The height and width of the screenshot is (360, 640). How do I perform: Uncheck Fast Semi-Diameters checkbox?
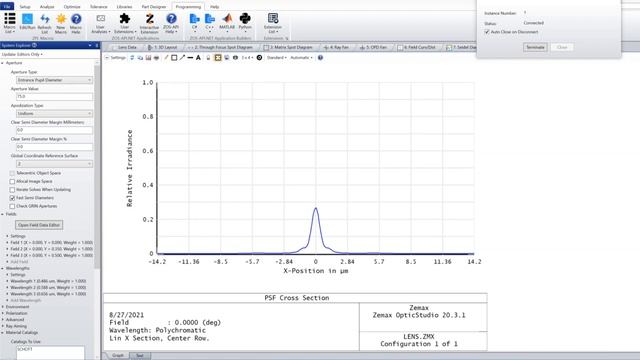click(x=12, y=198)
